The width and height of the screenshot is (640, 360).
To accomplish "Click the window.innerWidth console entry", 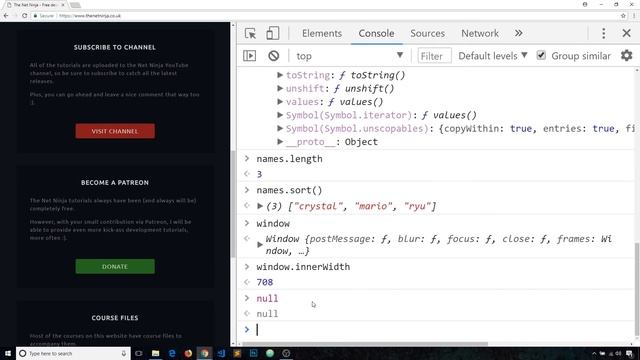I will tap(303, 267).
